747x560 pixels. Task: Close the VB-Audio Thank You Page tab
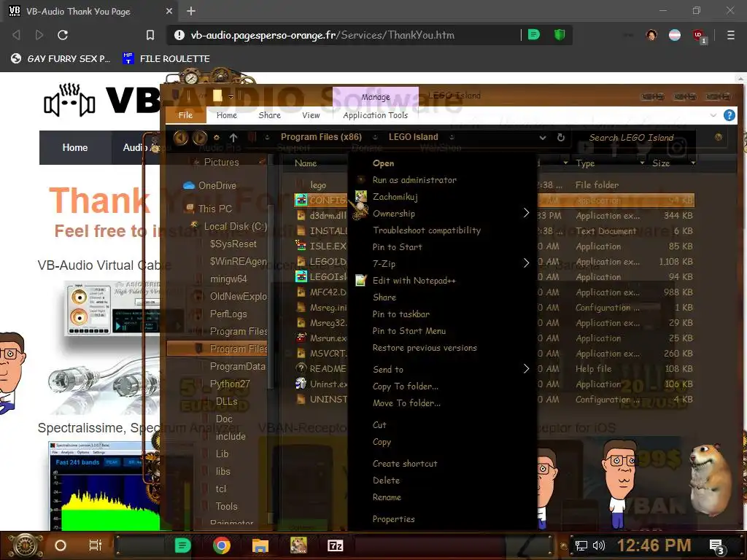coord(169,11)
